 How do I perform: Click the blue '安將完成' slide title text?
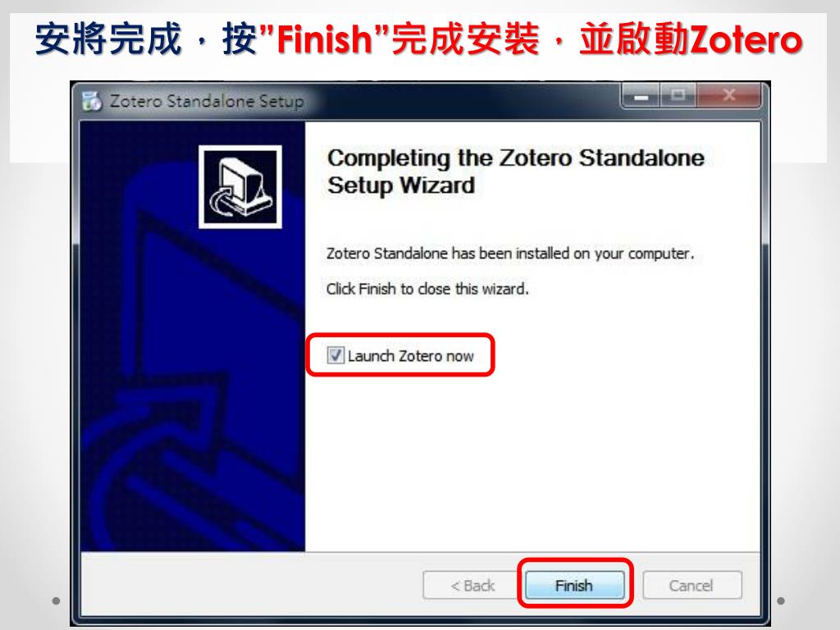(109, 39)
